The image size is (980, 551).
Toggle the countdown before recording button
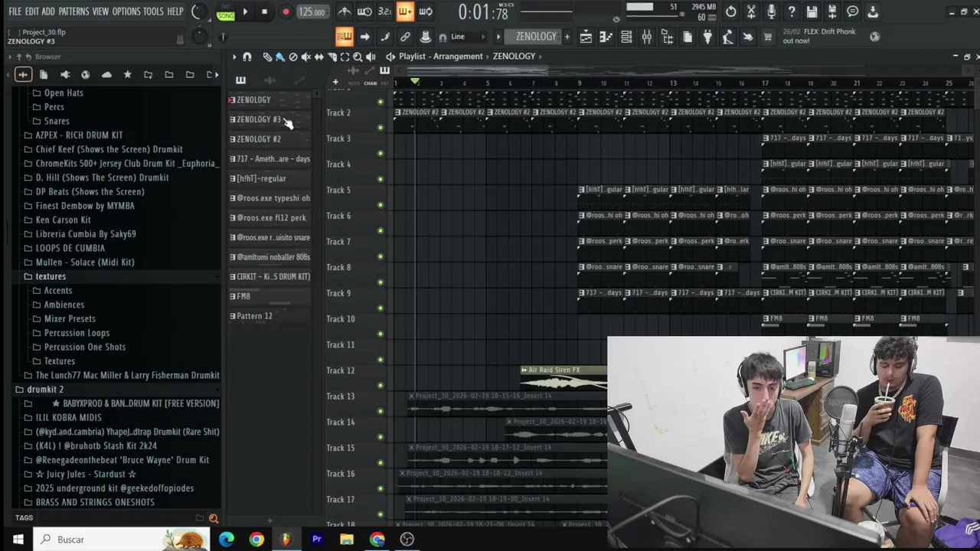coord(385,11)
